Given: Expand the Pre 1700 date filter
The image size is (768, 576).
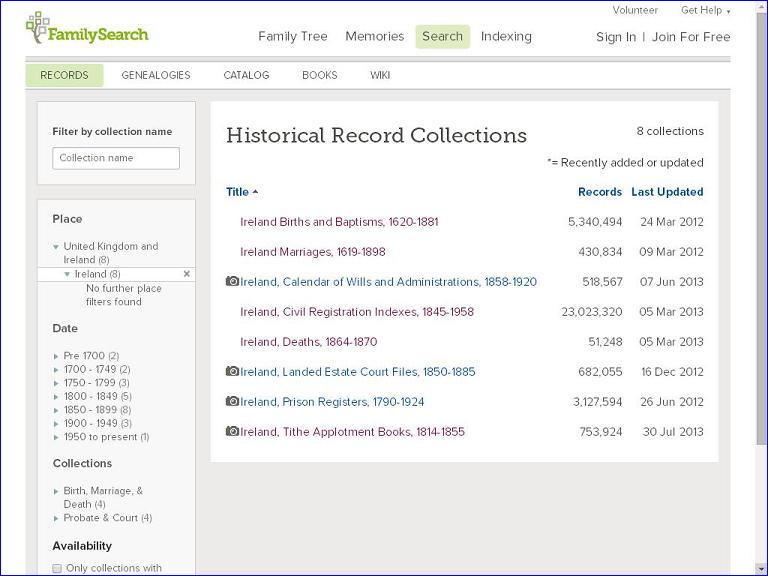Looking at the screenshot, I should click(x=56, y=356).
